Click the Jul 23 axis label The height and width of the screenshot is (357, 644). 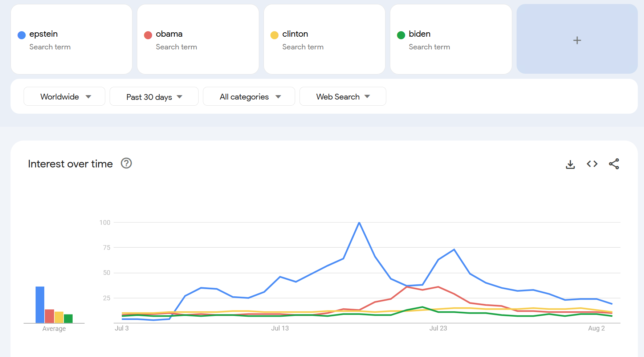click(438, 328)
